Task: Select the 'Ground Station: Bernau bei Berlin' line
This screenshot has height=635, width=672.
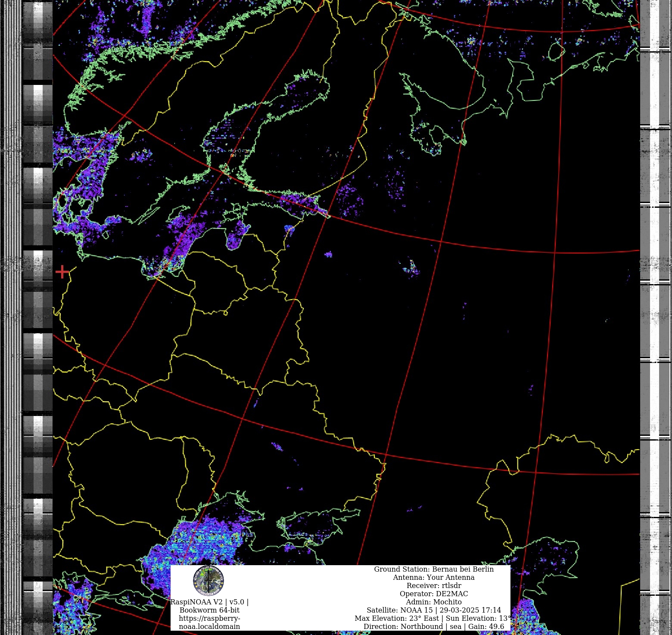Action: click(434, 569)
